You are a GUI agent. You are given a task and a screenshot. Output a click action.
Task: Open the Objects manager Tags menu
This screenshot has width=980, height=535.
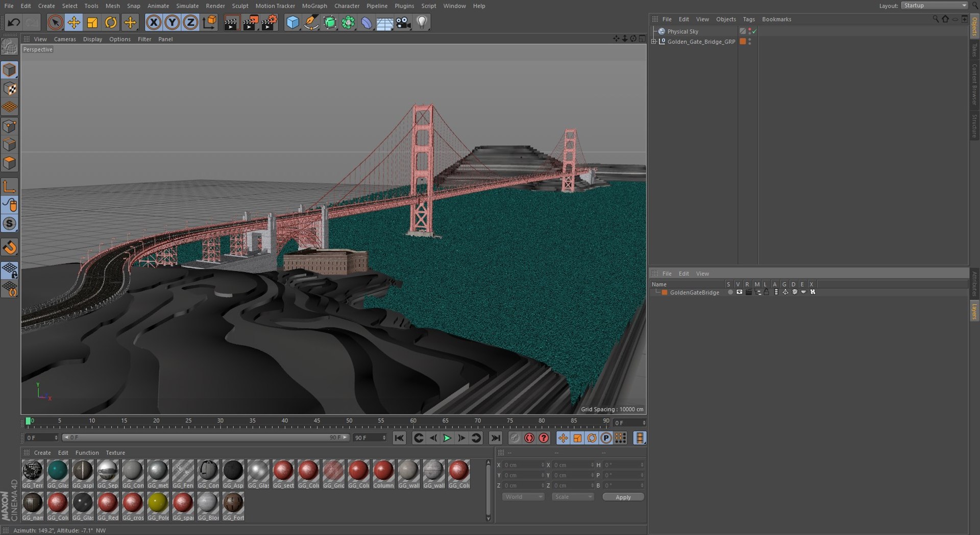tap(749, 19)
